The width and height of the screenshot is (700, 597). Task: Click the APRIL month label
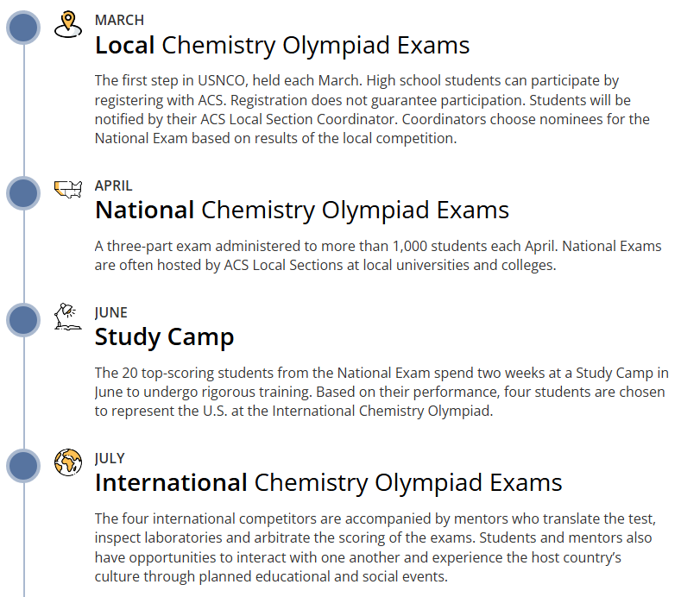click(x=114, y=185)
